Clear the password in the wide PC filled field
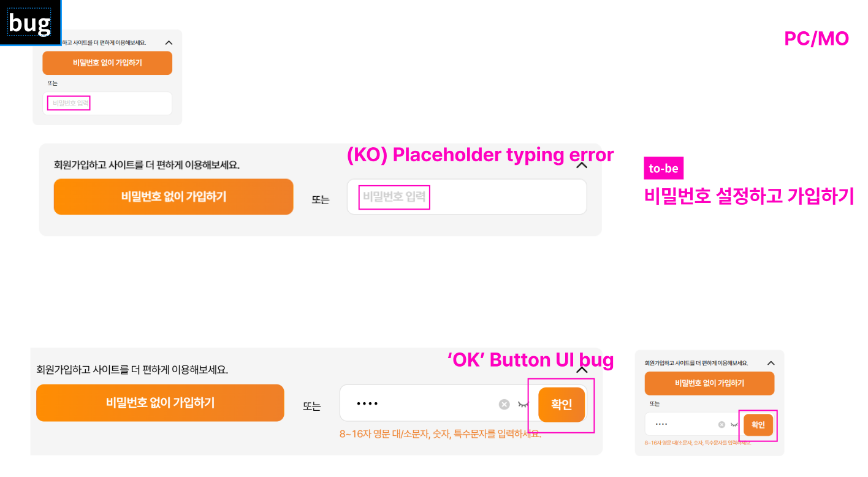The image size is (868, 477). (x=504, y=404)
